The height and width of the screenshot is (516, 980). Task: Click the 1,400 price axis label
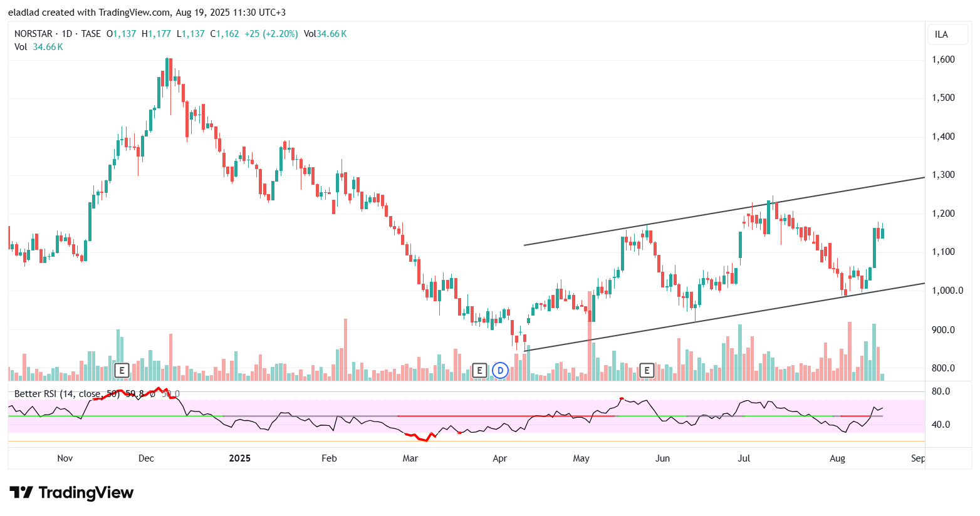coord(943,137)
